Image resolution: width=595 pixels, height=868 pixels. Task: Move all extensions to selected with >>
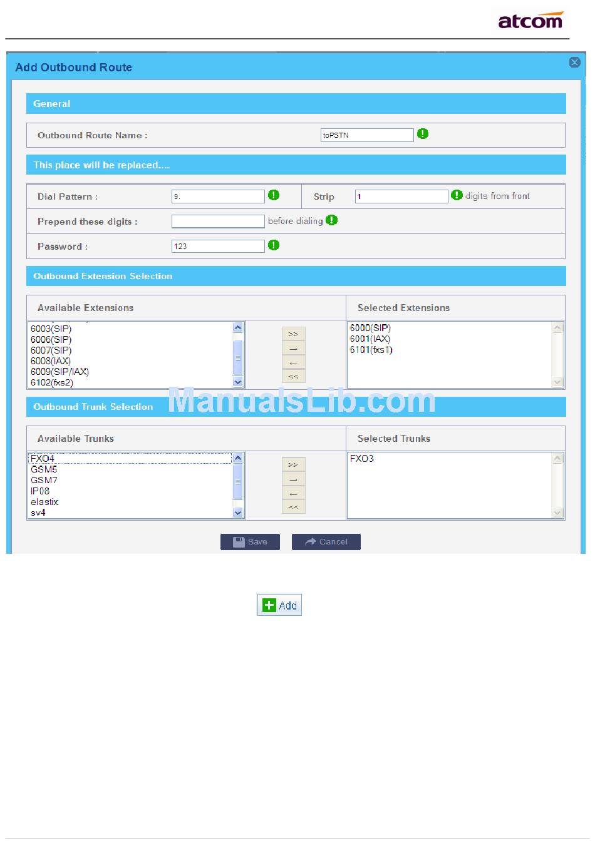[293, 334]
